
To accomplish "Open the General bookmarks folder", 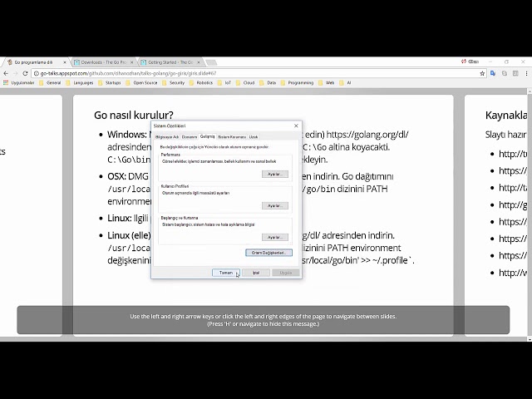I will (x=50, y=83).
